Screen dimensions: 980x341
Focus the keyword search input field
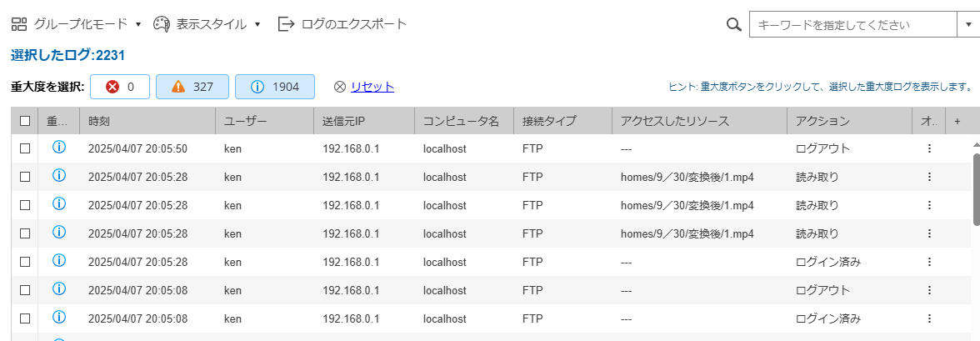coord(853,25)
